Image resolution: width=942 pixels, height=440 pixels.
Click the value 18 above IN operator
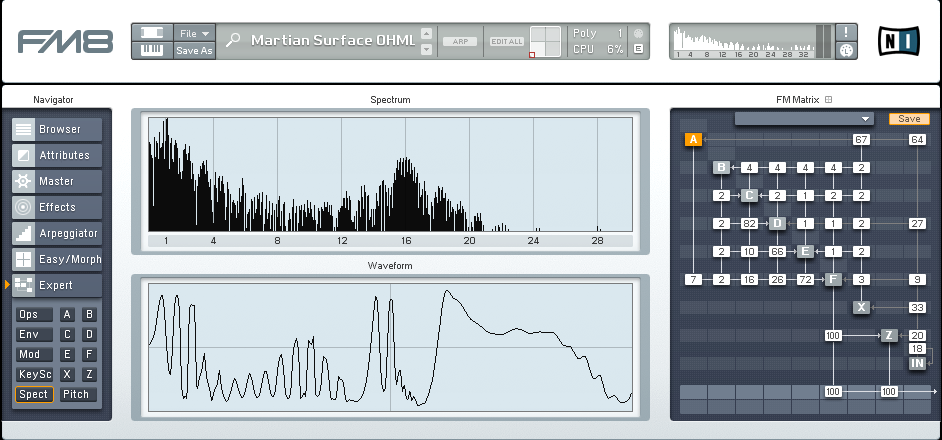(x=917, y=349)
